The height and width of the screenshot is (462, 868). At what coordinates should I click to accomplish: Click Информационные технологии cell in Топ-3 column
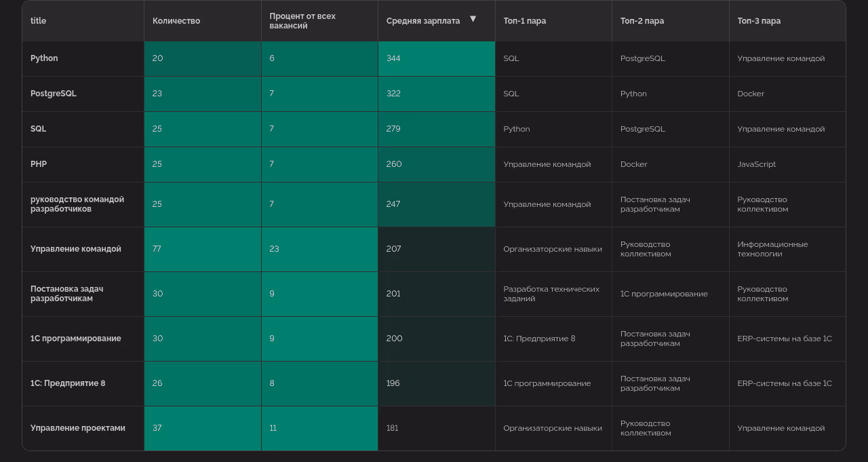pyautogui.click(x=772, y=249)
